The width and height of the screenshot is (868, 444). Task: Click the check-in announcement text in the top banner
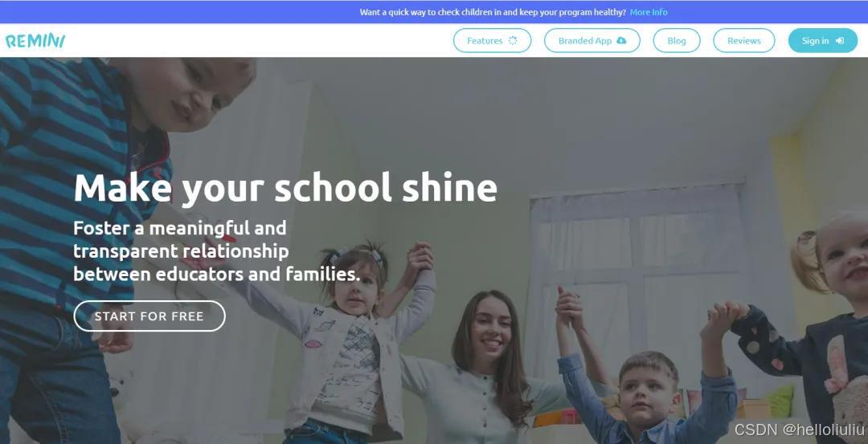pos(493,12)
